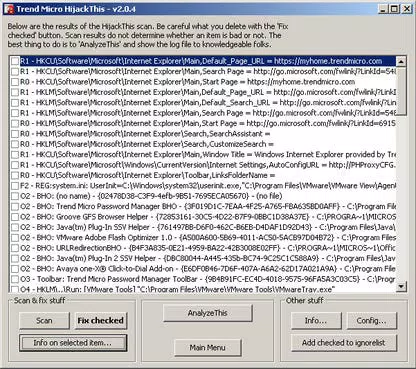Screen dimensions: 416x369
Task: Select the HKLM Start Page LinkId=6915 row
Action: pyautogui.click(x=208, y=123)
